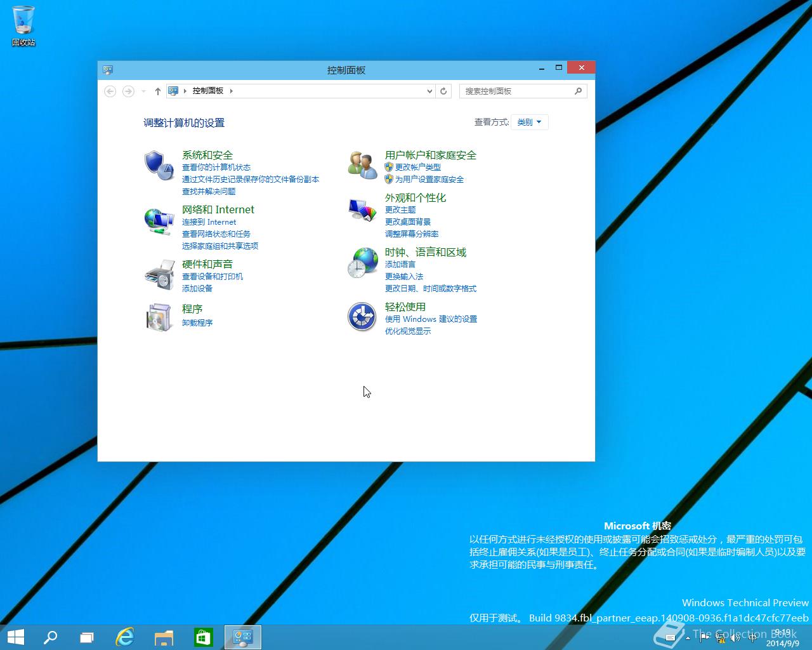Launch Internet Explorer from taskbar

125,637
